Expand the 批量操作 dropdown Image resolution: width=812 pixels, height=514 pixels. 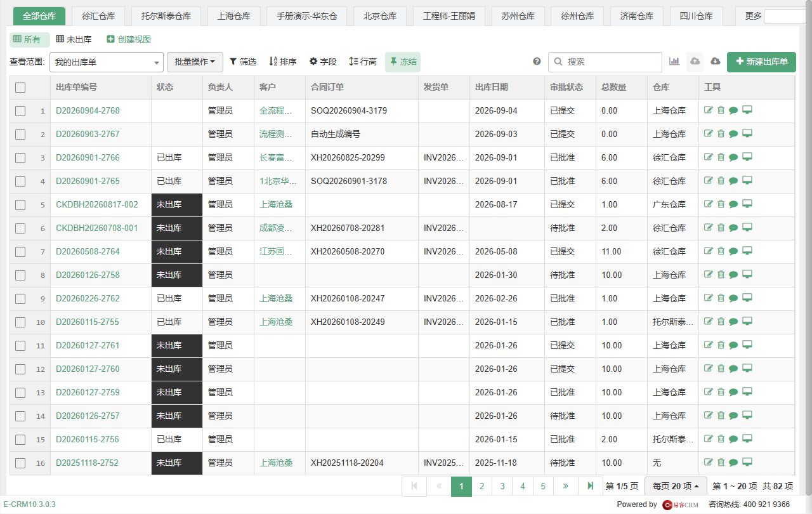pos(195,62)
